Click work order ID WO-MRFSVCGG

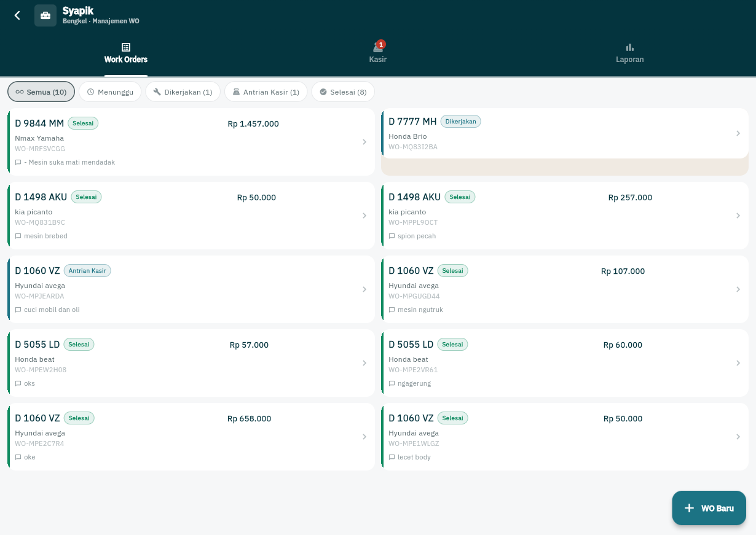(40, 149)
